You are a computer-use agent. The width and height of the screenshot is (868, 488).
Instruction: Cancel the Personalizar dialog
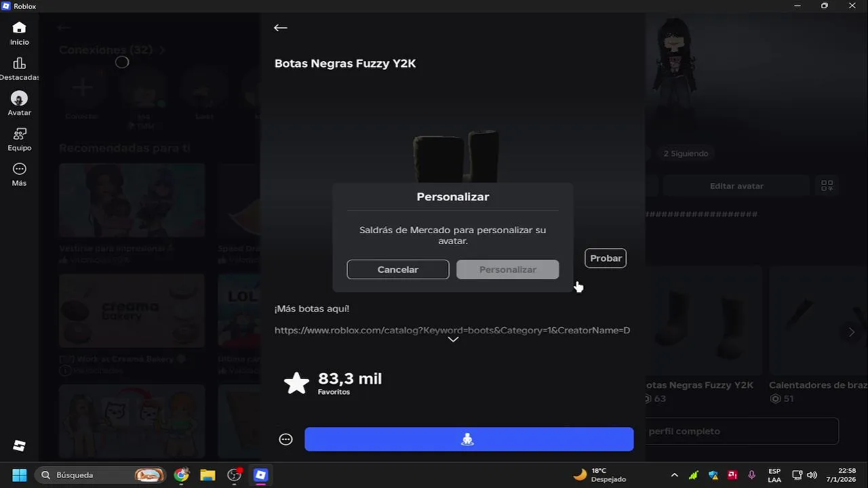click(x=398, y=269)
